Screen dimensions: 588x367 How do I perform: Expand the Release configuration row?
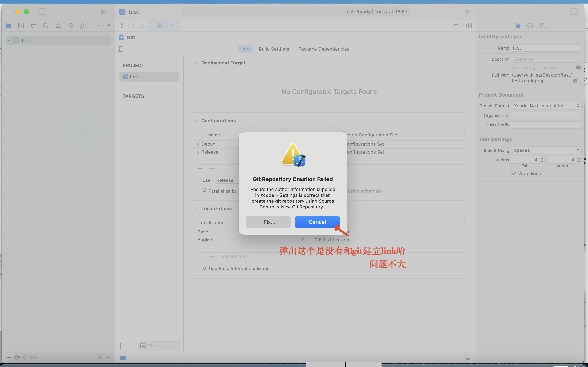click(198, 151)
